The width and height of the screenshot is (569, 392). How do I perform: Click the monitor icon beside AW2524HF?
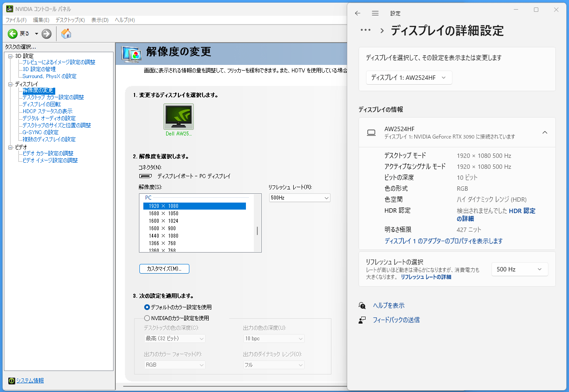[x=371, y=132]
